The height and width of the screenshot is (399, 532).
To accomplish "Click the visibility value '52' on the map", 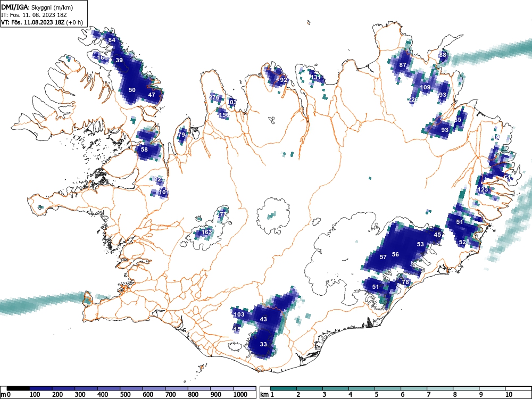I will click(462, 242).
